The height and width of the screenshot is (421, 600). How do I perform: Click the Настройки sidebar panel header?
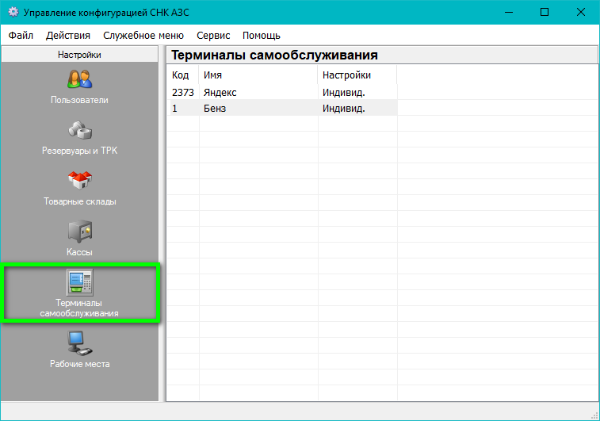click(x=79, y=56)
